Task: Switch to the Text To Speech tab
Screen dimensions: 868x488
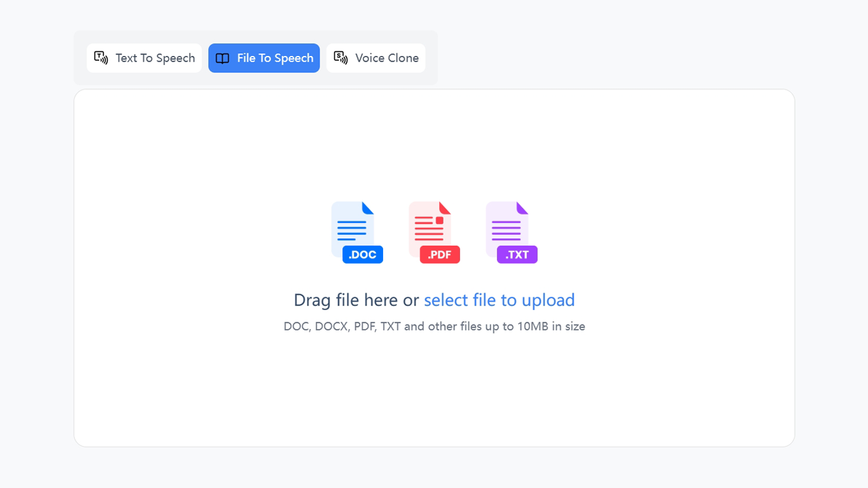Action: [x=144, y=58]
